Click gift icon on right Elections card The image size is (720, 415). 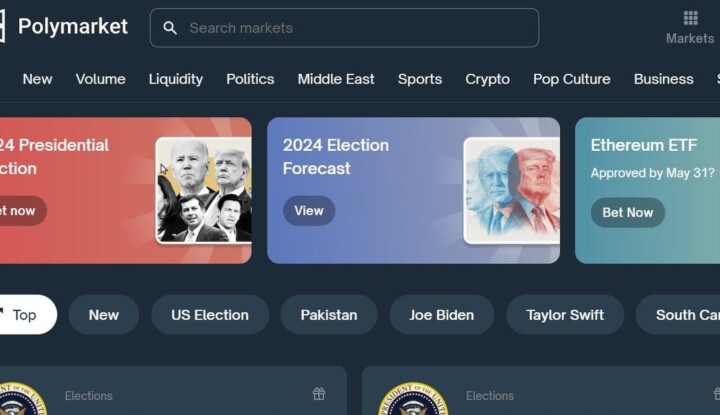[712, 394]
